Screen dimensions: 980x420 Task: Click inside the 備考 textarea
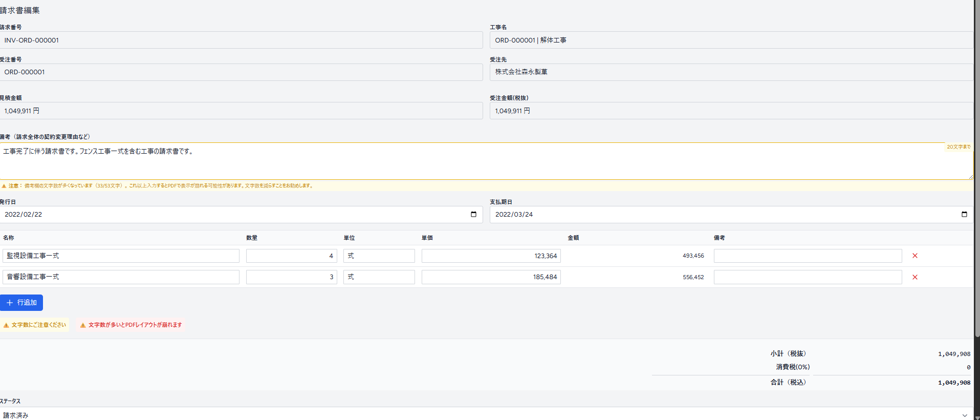point(487,161)
